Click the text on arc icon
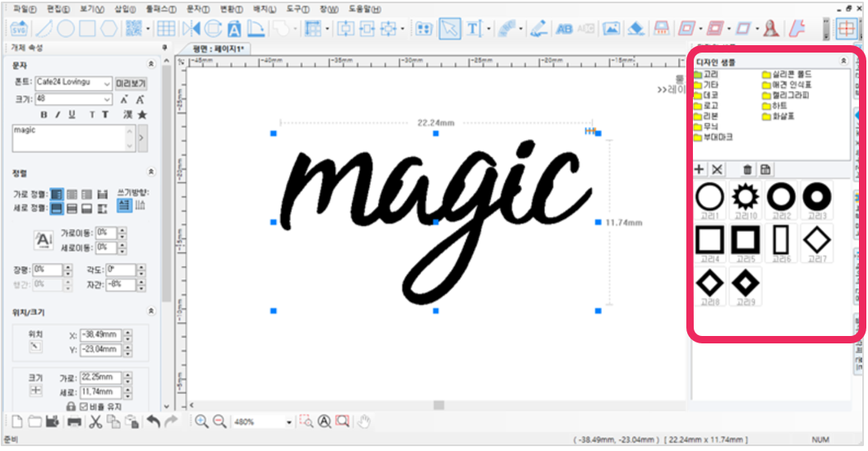 506,28
